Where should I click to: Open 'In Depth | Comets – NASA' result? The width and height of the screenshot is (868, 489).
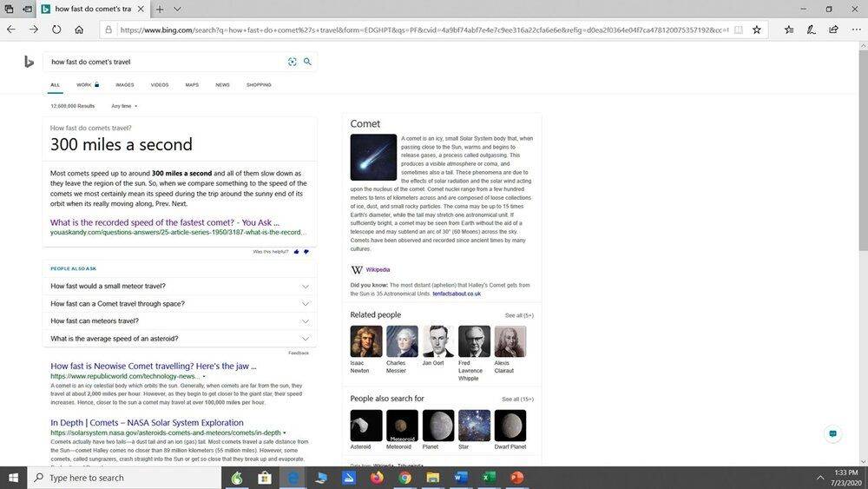pos(147,422)
